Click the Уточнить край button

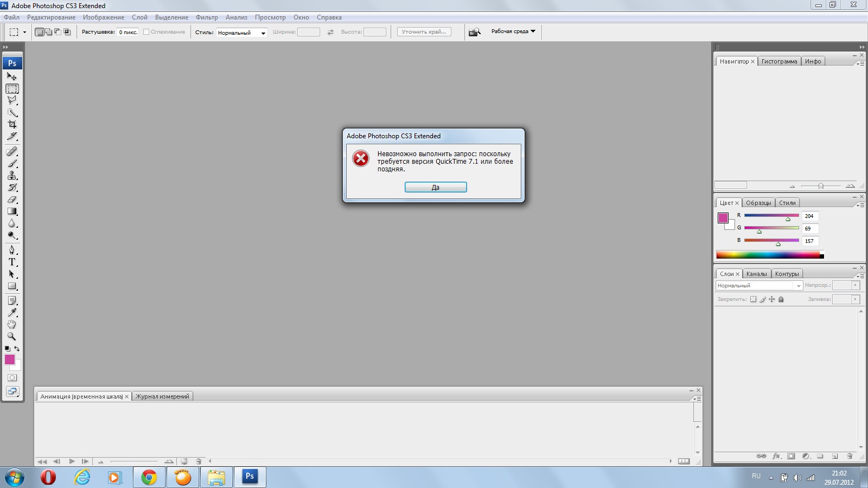click(x=424, y=32)
